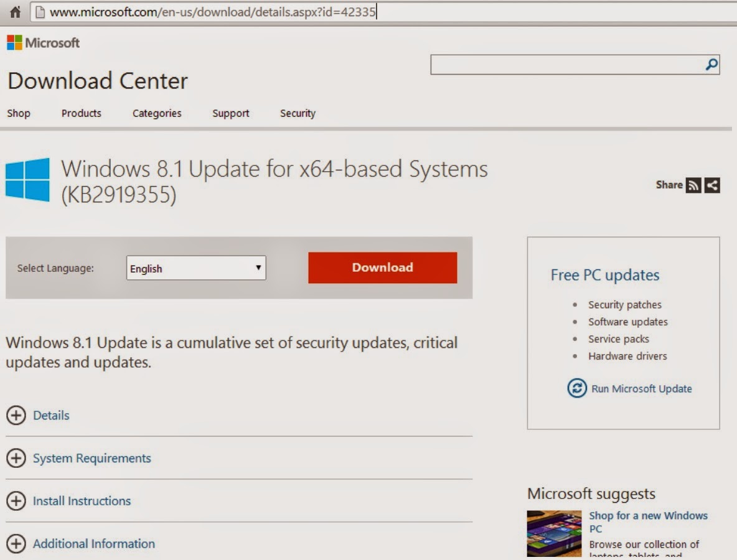This screenshot has width=737, height=560.
Task: Click the search magnifier icon
Action: 711,64
